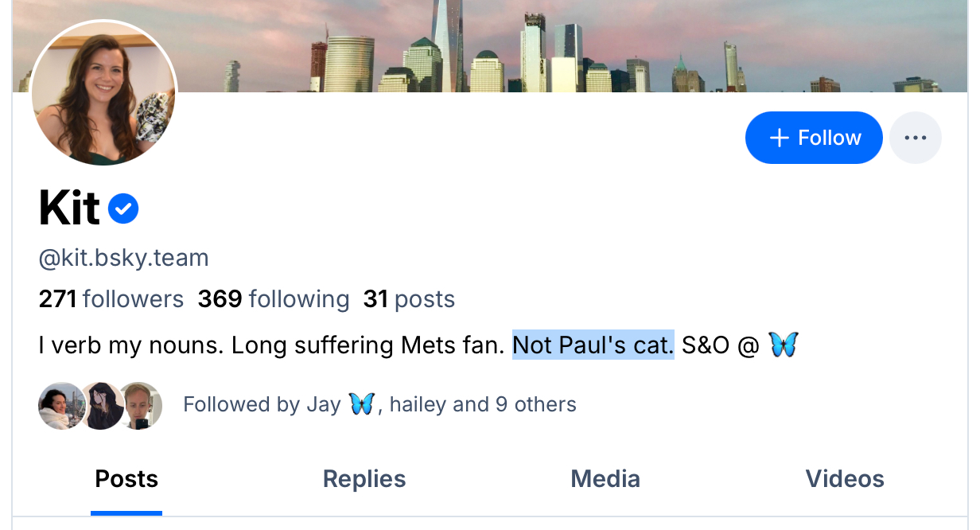
Task: View the 271 followers list
Action: 111,299
